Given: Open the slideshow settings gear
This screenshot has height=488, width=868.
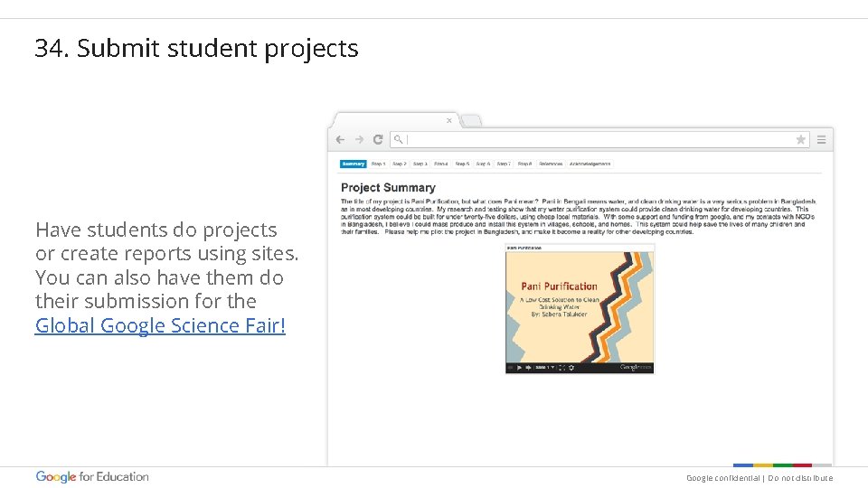Looking at the screenshot, I should click(x=571, y=368).
